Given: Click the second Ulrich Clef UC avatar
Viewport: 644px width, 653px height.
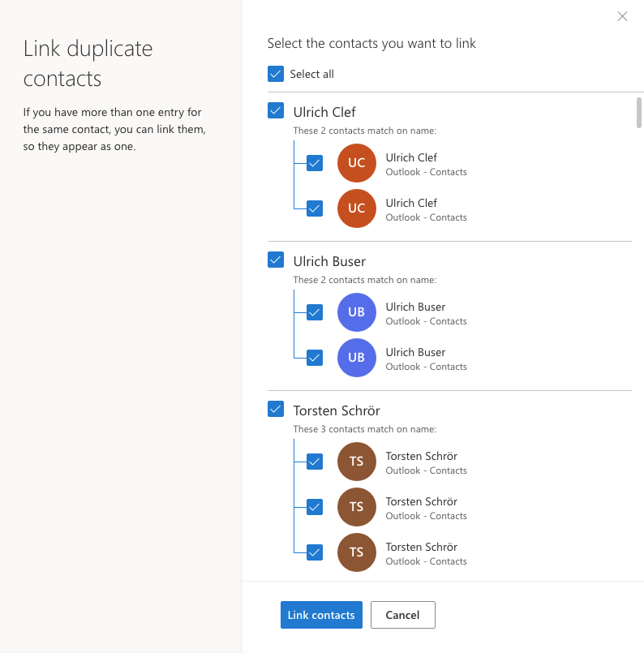Looking at the screenshot, I should point(356,208).
